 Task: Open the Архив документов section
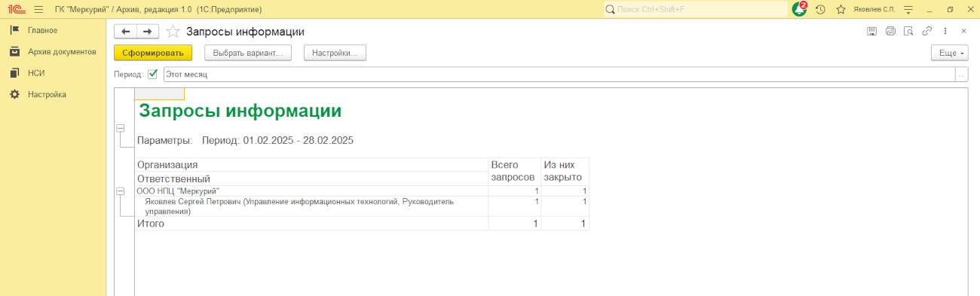pos(62,52)
